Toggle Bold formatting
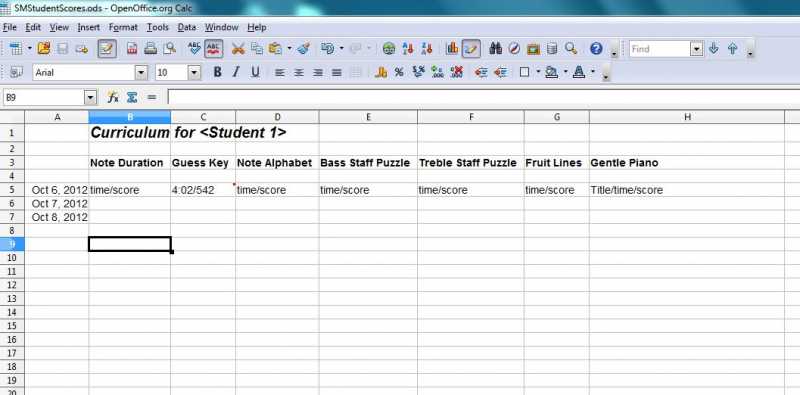This screenshot has width=800, height=395. point(218,72)
